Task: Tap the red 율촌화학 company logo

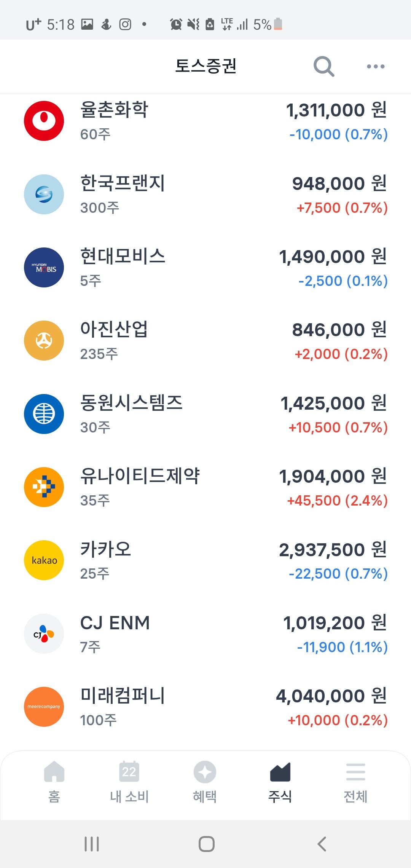Action: coord(44,121)
